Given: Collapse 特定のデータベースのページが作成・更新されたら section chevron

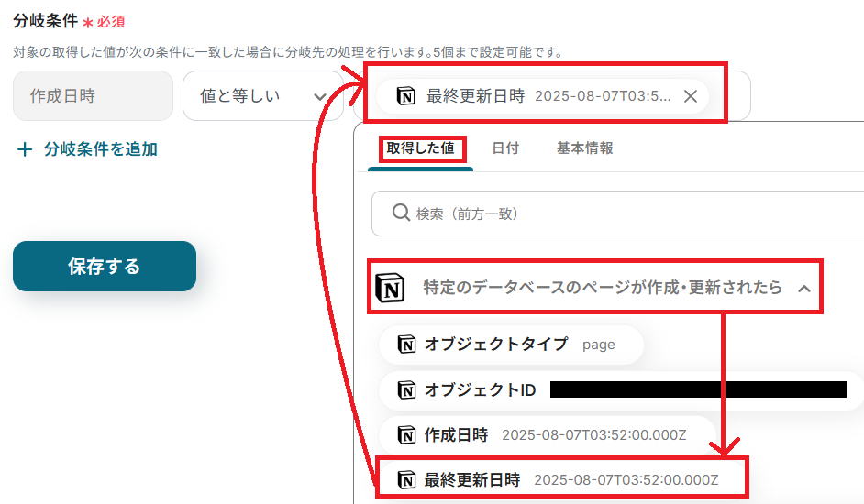Looking at the screenshot, I should coord(804,288).
